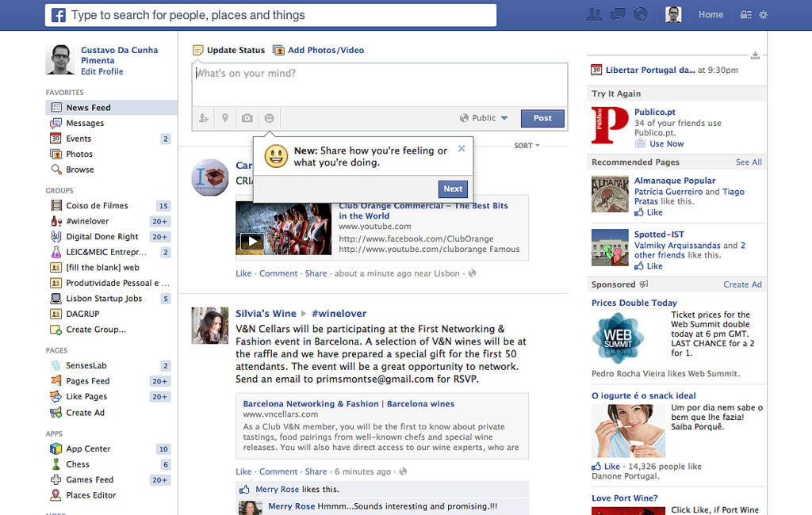Open friend requests icon in top bar

coord(595,14)
